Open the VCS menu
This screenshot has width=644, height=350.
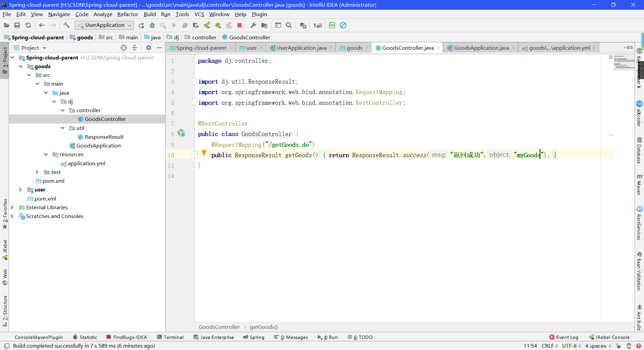tap(199, 14)
